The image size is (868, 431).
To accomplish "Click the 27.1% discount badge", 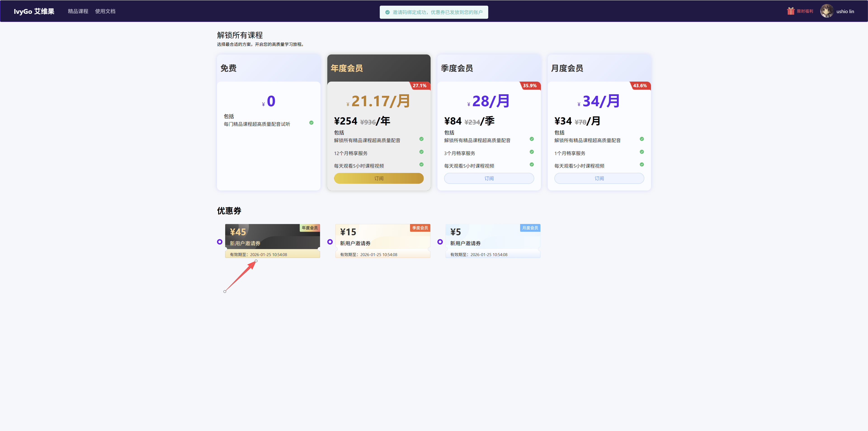I will tap(420, 86).
